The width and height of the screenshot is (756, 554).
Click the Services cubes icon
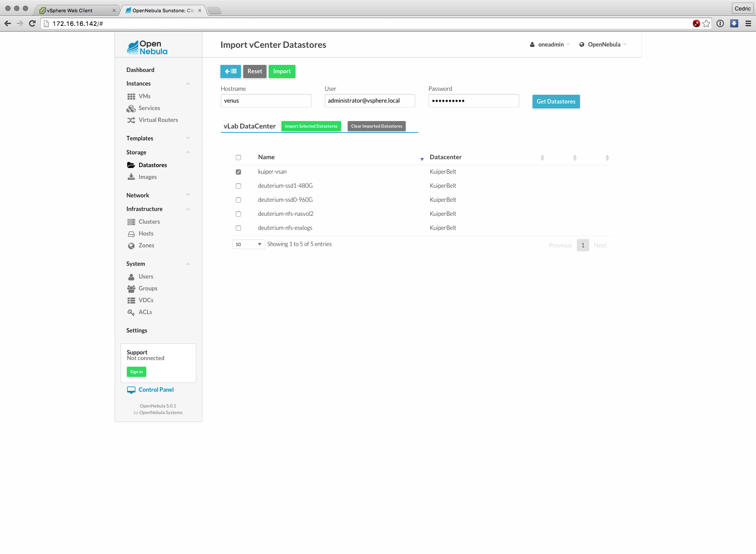point(131,108)
